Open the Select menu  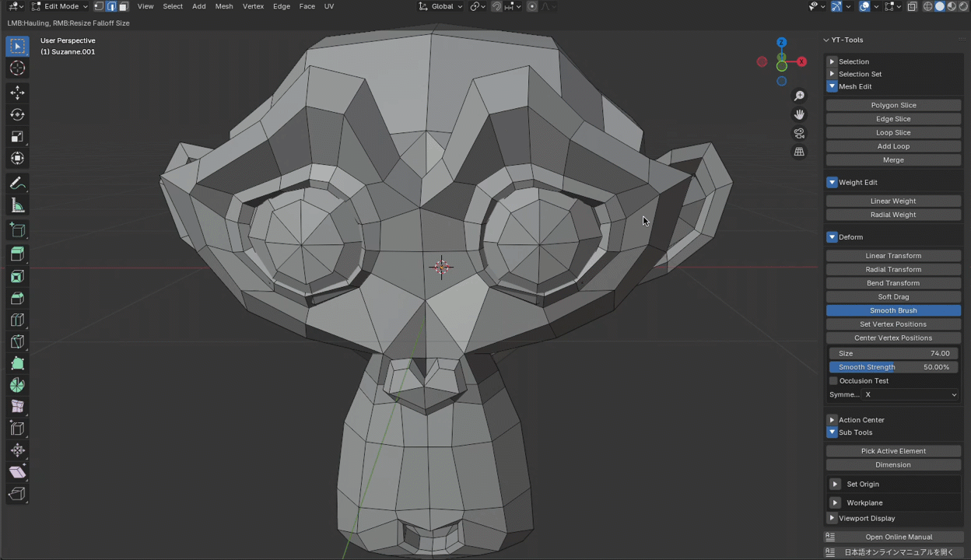pos(173,6)
